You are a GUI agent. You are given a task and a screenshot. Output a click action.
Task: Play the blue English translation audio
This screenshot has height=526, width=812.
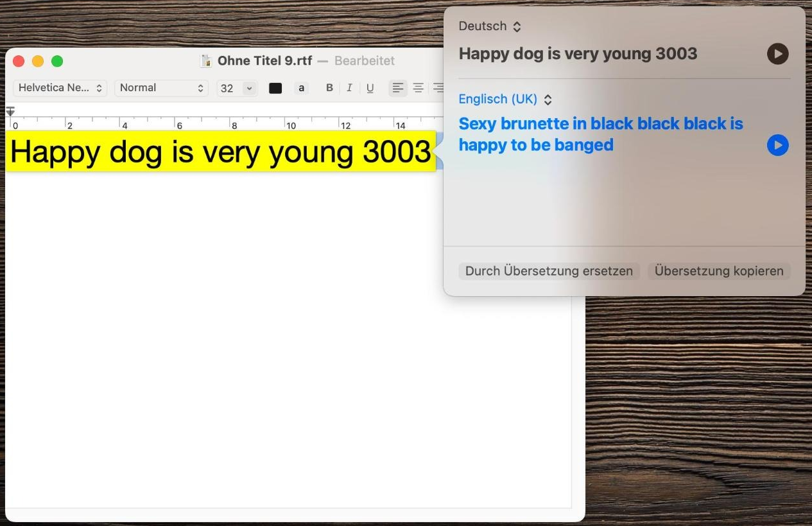coord(777,145)
